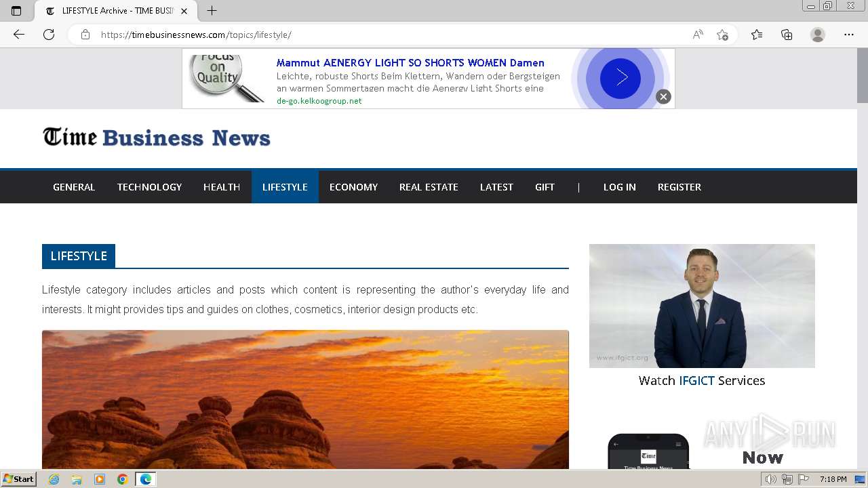Open File Explorer from taskbar
The height and width of the screenshot is (488, 868).
77,479
